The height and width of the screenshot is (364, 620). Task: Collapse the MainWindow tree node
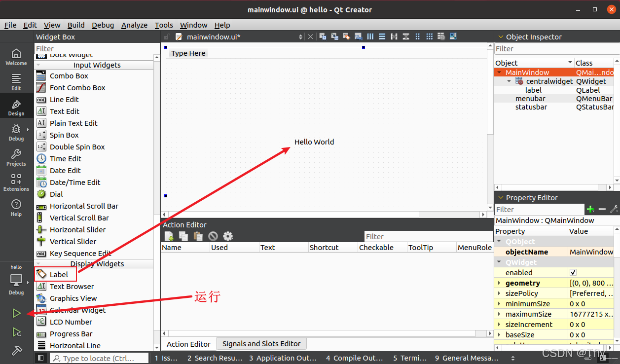tap(499, 73)
